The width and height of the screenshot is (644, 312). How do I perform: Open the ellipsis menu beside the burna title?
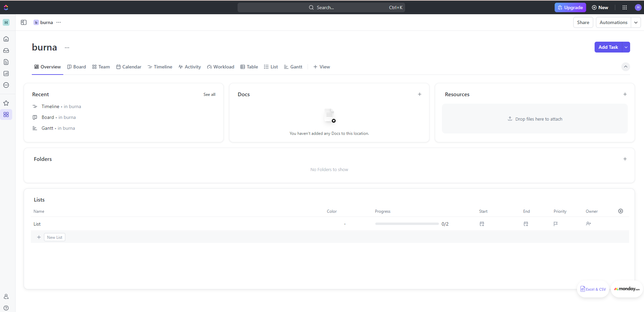67,48
